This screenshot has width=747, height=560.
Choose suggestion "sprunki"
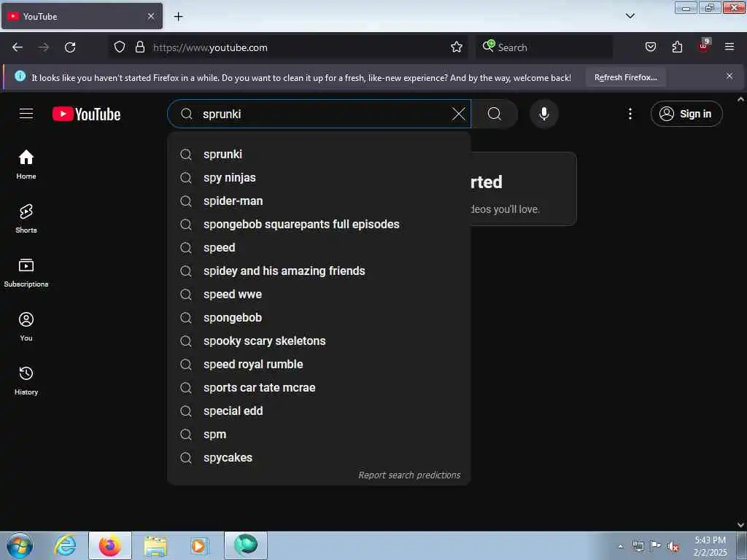coord(319,155)
